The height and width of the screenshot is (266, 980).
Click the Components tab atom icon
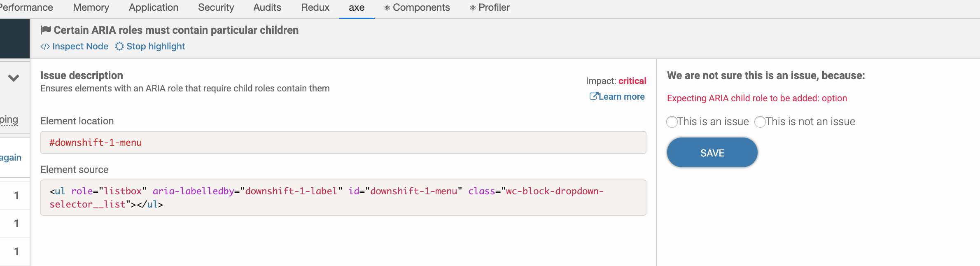[x=387, y=8]
